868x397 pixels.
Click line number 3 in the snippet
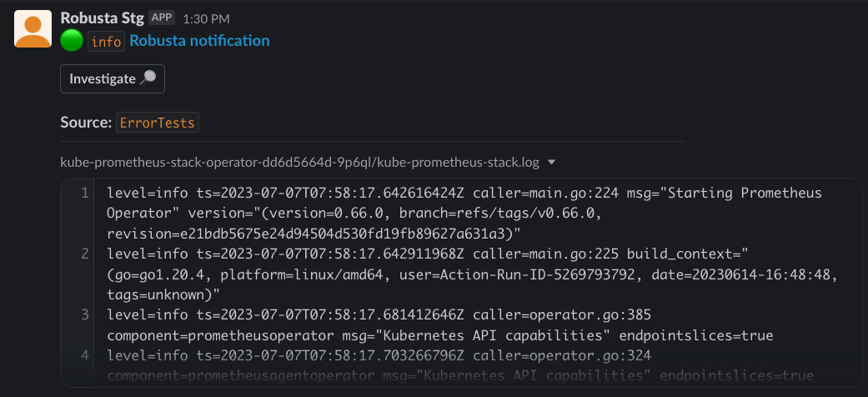(x=85, y=315)
